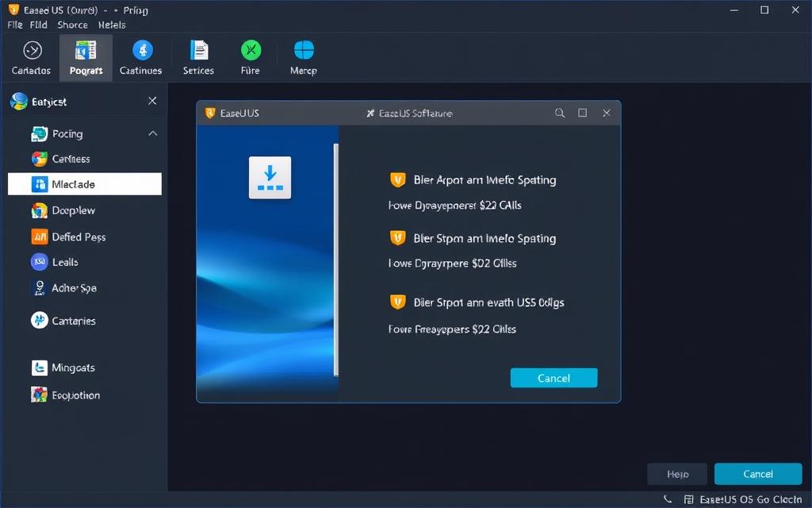Click the Defied Pess orange icon
812x508 pixels.
pos(40,237)
